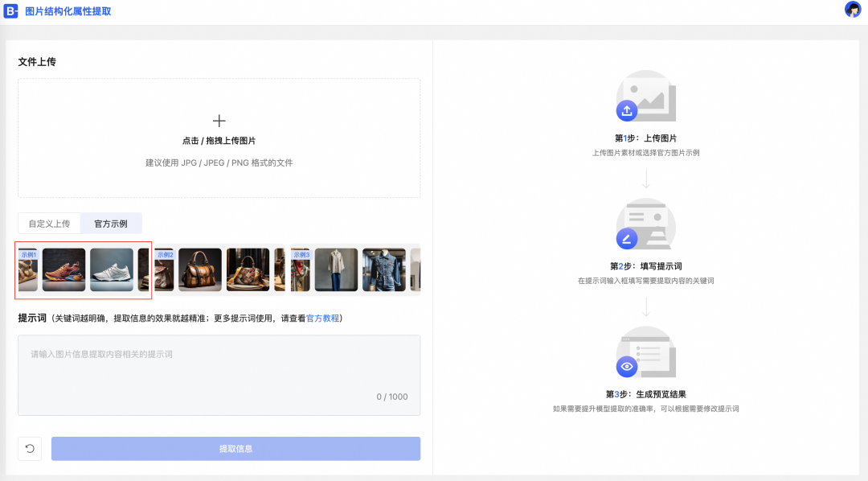Viewport: 868px width, 481px height.
Task: Pick the patterned handbag thumbnail
Action: coord(248,270)
